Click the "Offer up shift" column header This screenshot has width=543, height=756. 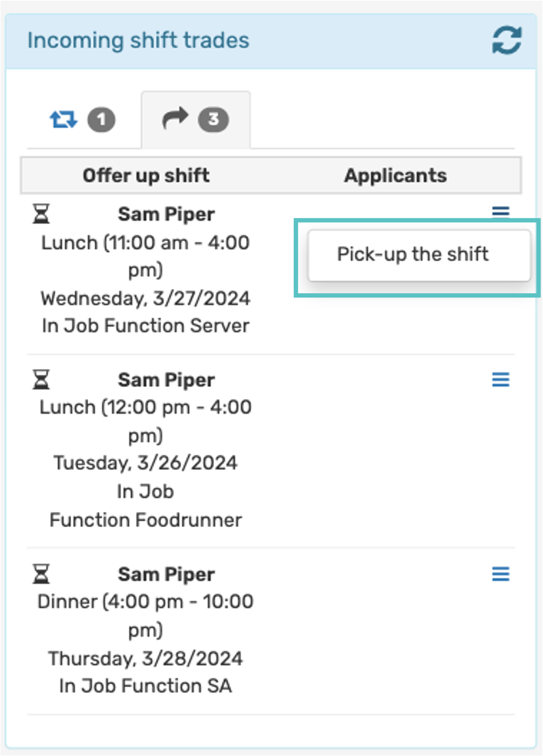146,175
